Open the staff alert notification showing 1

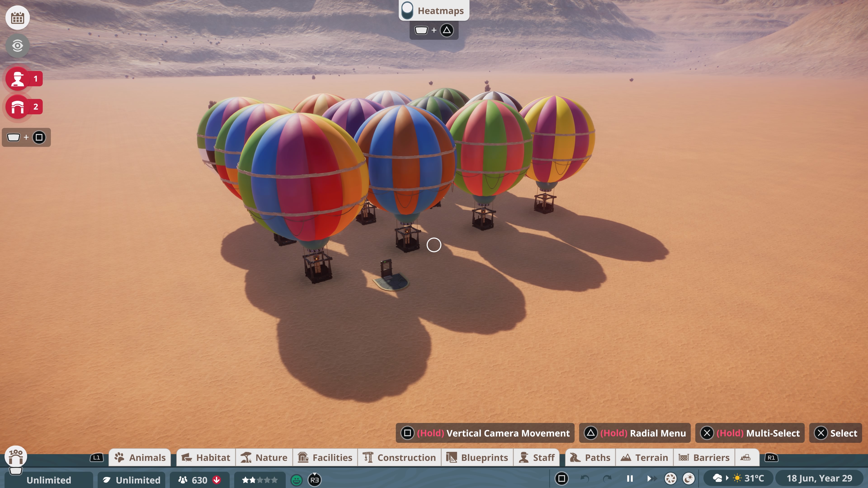pyautogui.click(x=24, y=79)
